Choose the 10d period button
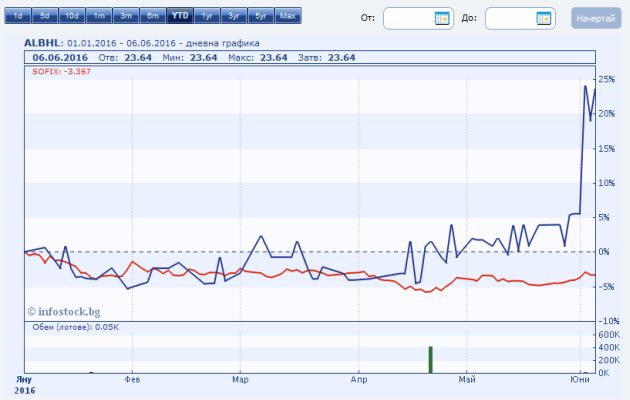Image resolution: width=630 pixels, height=400 pixels. pos(71,17)
